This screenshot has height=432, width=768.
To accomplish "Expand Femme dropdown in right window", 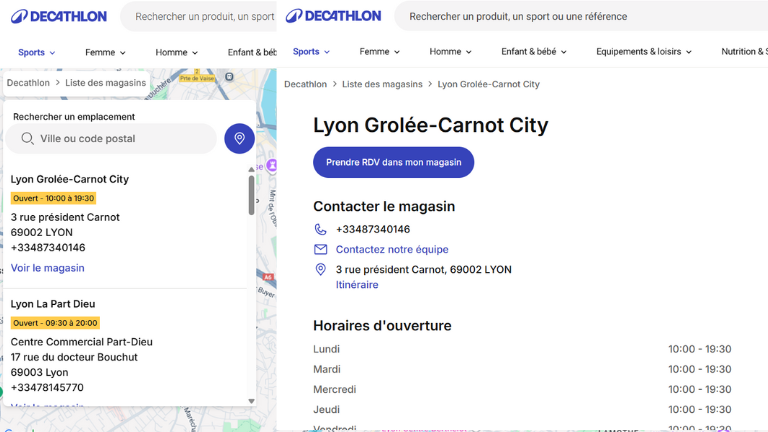I will click(380, 51).
